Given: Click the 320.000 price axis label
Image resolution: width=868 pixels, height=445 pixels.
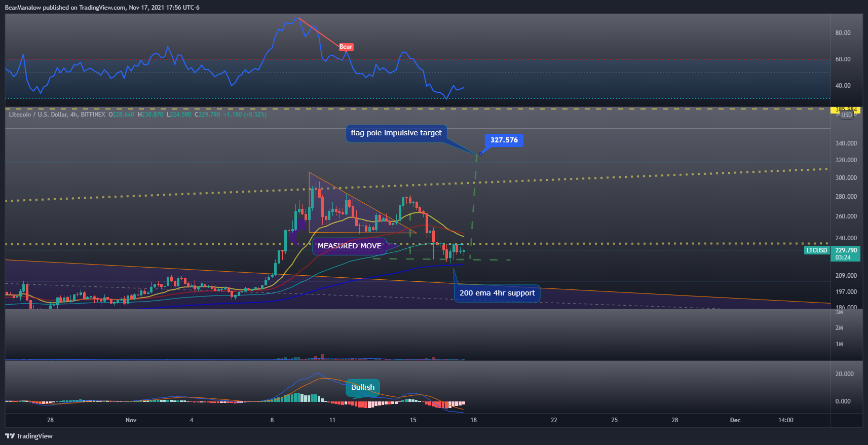Looking at the screenshot, I should pyautogui.click(x=846, y=160).
